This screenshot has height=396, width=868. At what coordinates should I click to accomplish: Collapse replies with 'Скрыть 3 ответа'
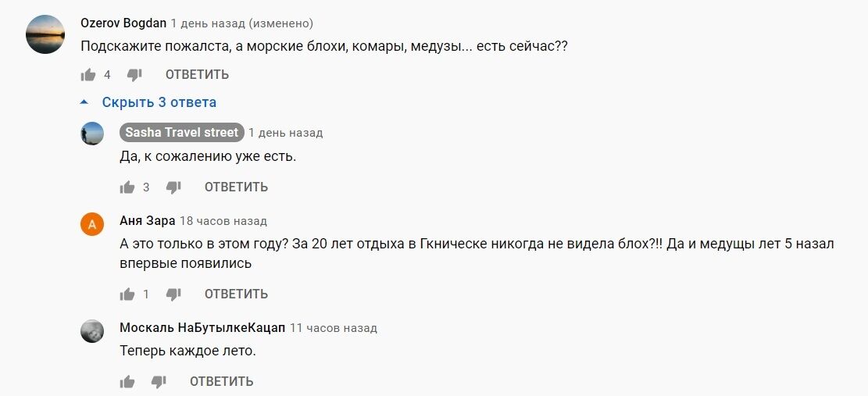[159, 102]
